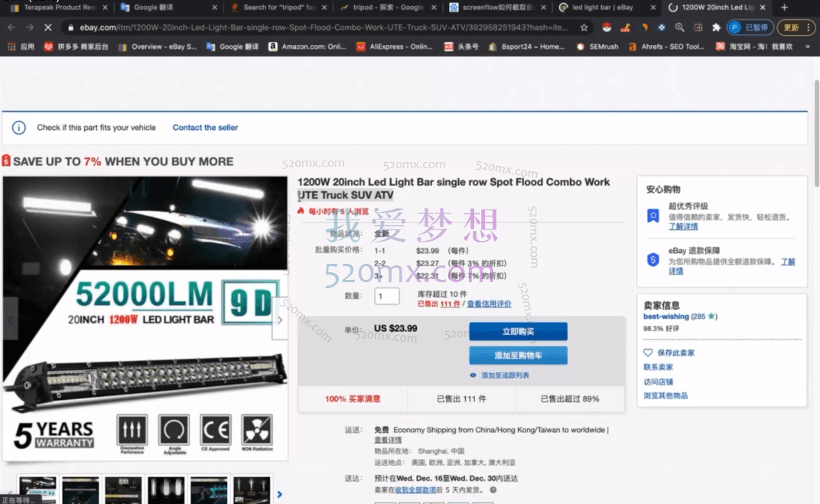Open the best-wishing seller profile link
This screenshot has height=504, width=820.
pos(665,316)
